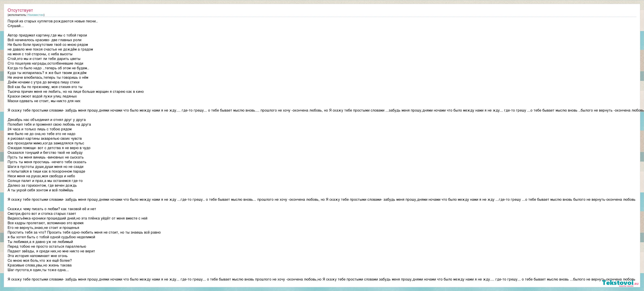644x291 pixels.
Task: Click the line 'Перед тобою не просто остаться параллелью'
Action: pos(47,247)
